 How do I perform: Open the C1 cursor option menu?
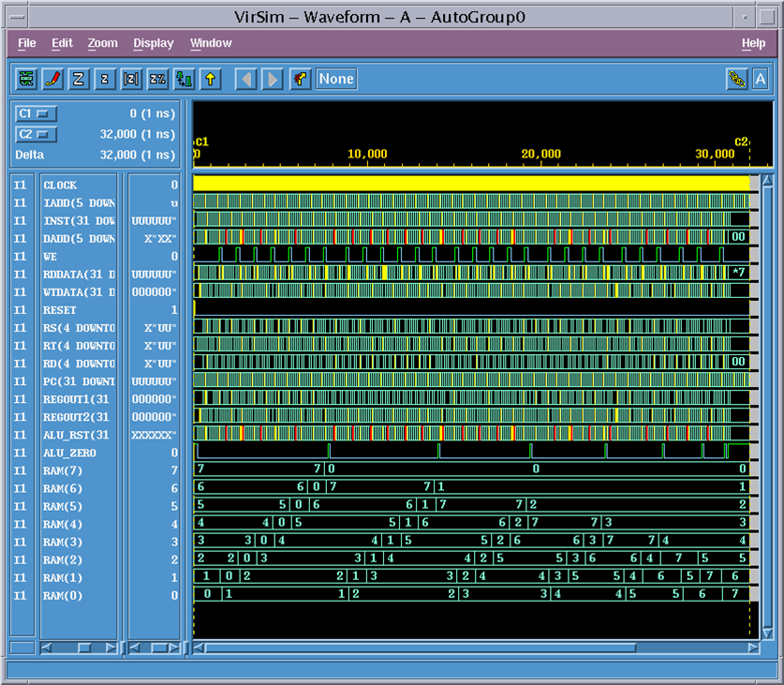[36, 114]
